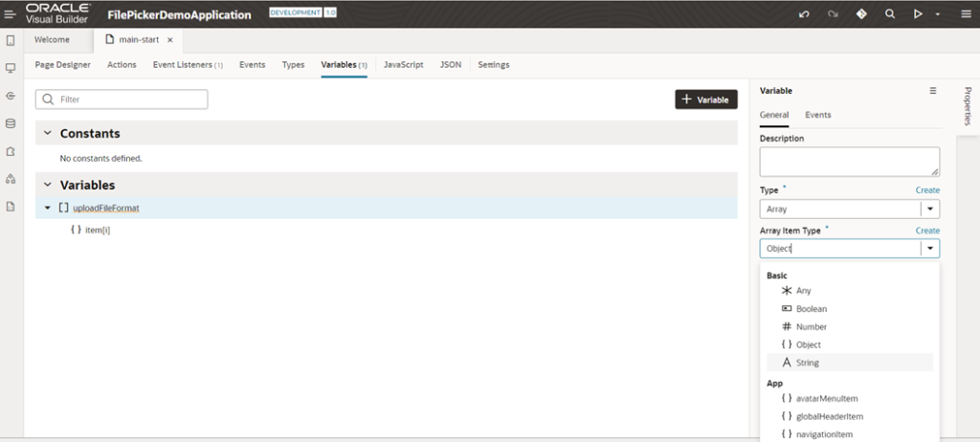The image size is (980, 442).
Task: Switch to the Events tab in Variable panel
Action: [x=817, y=115]
